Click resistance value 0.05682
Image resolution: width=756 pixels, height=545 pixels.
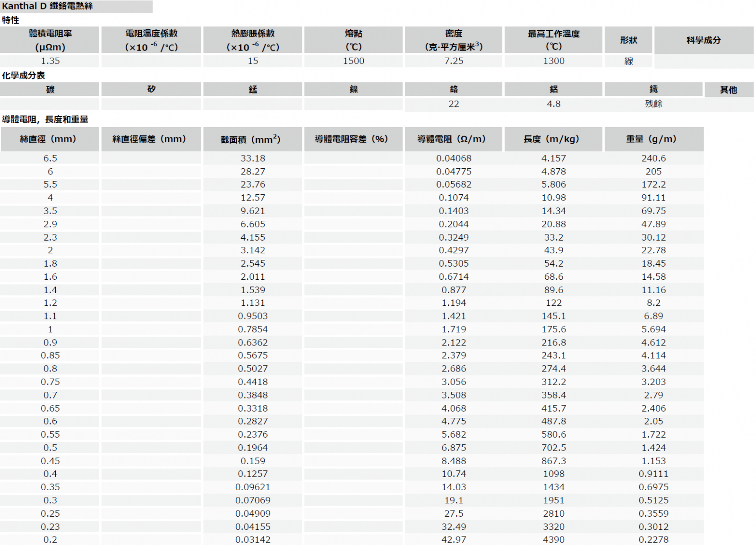click(x=454, y=184)
